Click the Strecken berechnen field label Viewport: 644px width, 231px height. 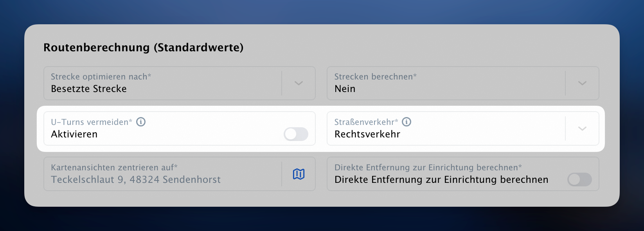pos(376,77)
